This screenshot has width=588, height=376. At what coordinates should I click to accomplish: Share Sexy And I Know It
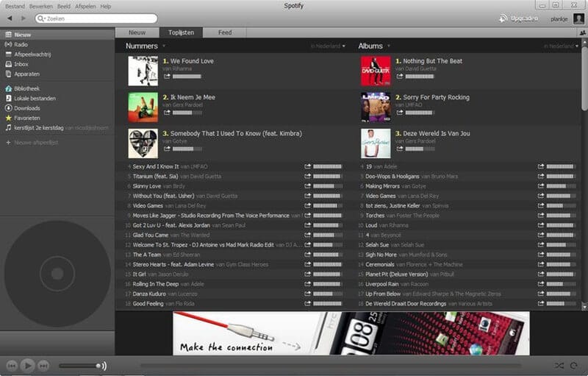[x=308, y=166]
